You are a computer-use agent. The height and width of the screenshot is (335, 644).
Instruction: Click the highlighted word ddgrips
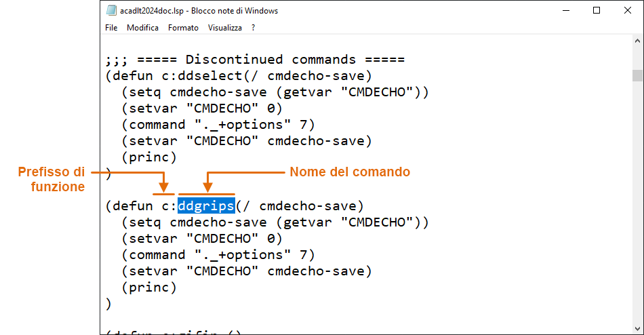point(206,205)
